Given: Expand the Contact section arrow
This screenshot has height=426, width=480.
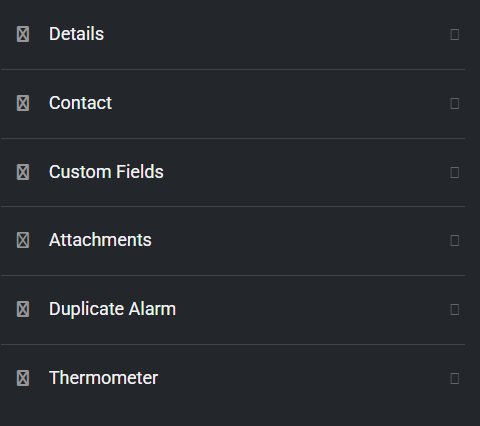Looking at the screenshot, I should point(455,103).
